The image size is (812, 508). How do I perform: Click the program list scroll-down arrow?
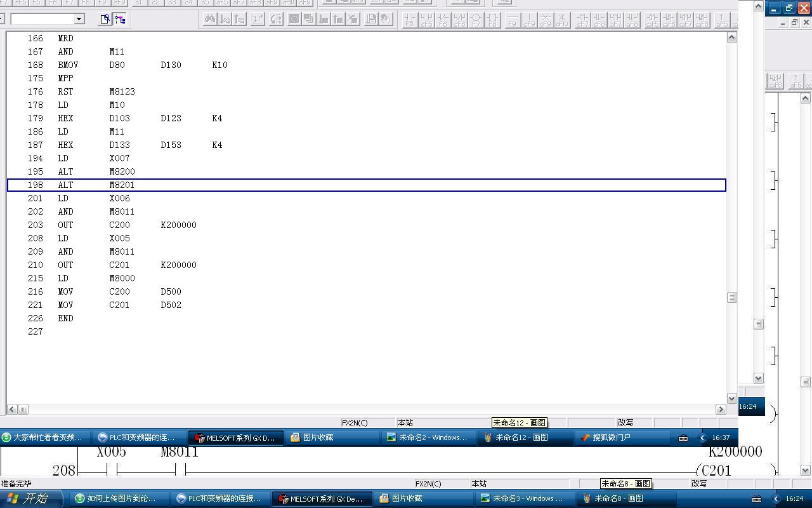tap(731, 398)
